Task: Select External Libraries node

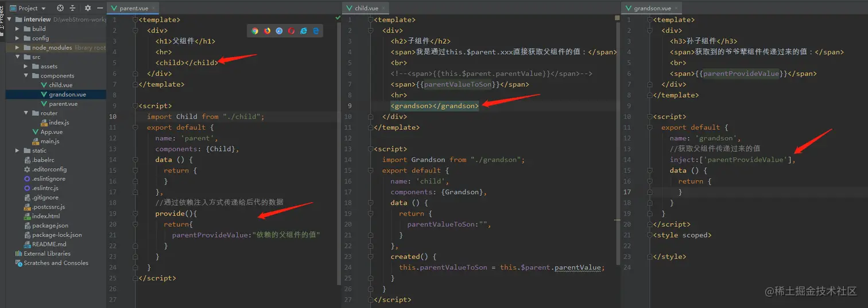Action: coord(47,253)
